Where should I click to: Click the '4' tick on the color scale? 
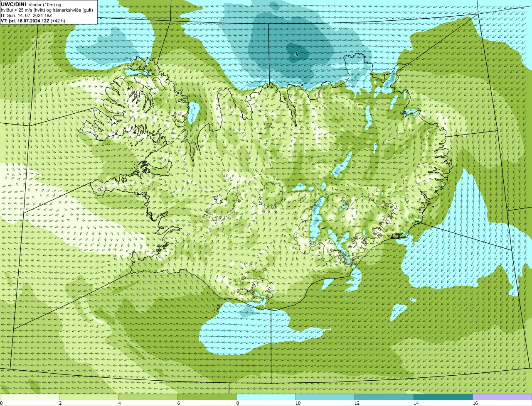click(x=120, y=403)
